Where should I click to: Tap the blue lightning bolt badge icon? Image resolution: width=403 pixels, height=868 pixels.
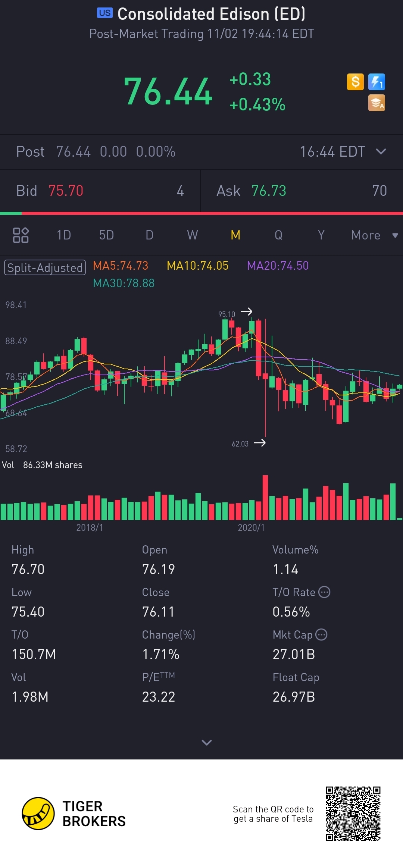(377, 82)
